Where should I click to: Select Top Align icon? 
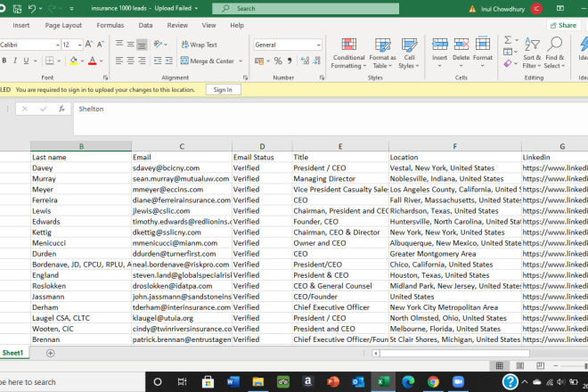pyautogui.click(x=119, y=44)
